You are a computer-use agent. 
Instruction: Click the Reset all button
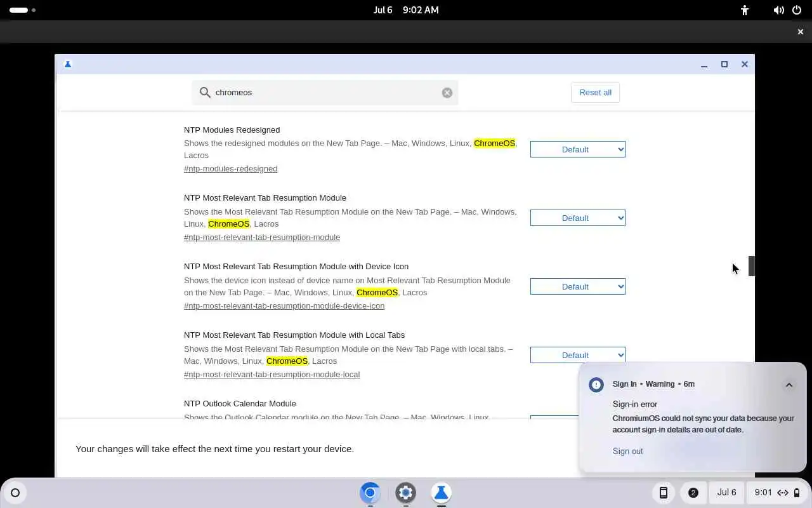(x=595, y=93)
